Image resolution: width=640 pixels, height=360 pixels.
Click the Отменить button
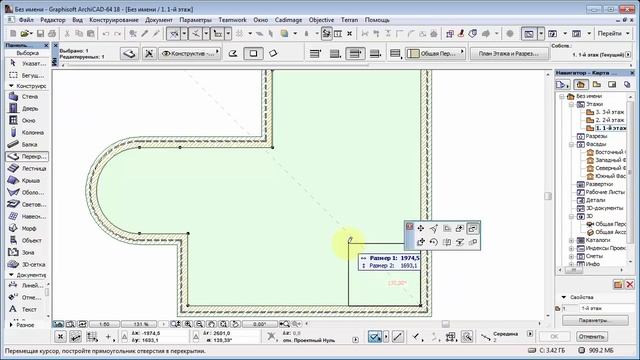coord(591,337)
